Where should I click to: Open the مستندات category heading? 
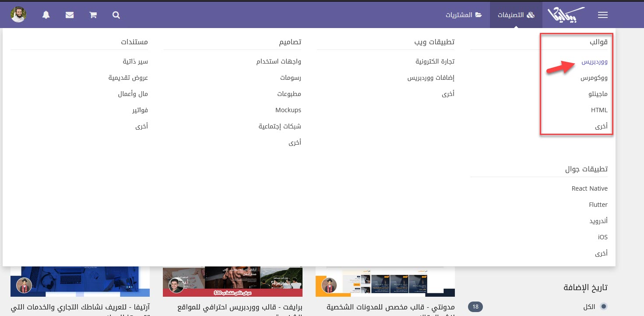tap(134, 42)
